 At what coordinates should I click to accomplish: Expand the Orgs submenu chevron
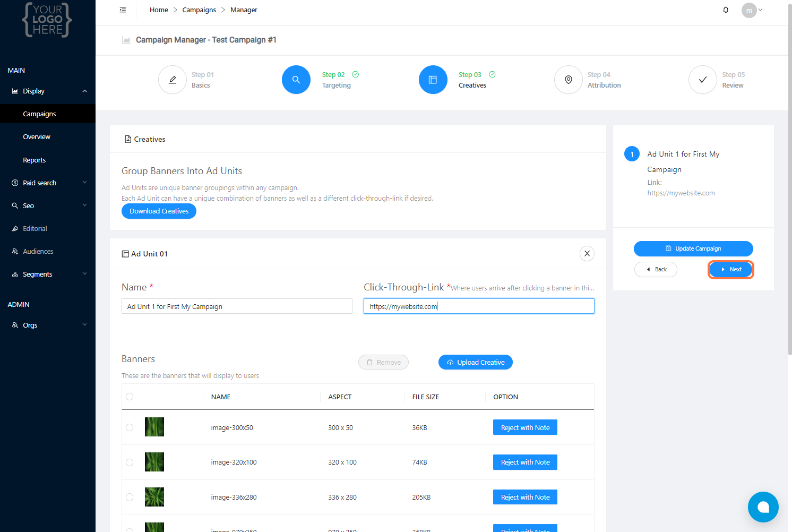coord(84,325)
